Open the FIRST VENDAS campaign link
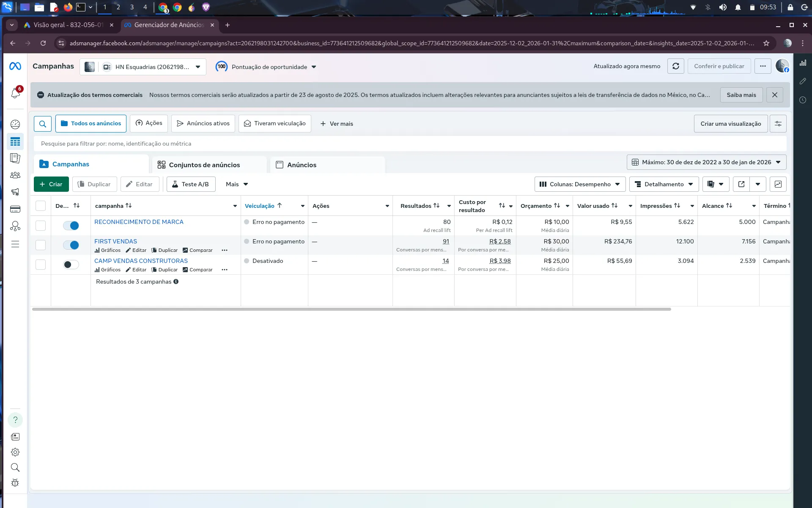The height and width of the screenshot is (508, 812). (x=115, y=241)
